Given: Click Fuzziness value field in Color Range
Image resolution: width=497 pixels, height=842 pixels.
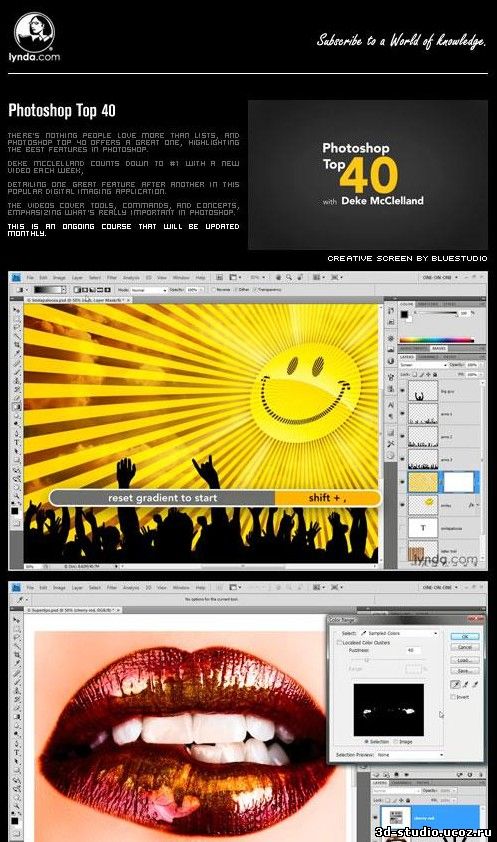Looking at the screenshot, I should [413, 650].
